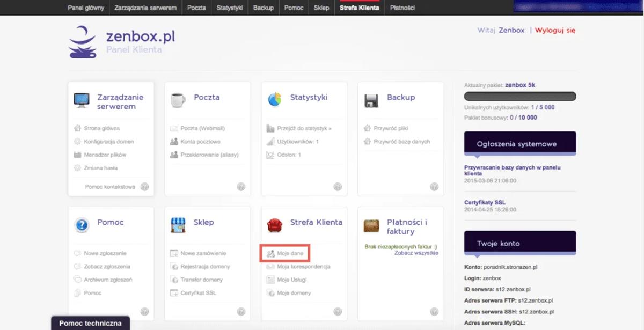Open Pomoc in top navigation bar
The width and height of the screenshot is (644, 330).
294,8
